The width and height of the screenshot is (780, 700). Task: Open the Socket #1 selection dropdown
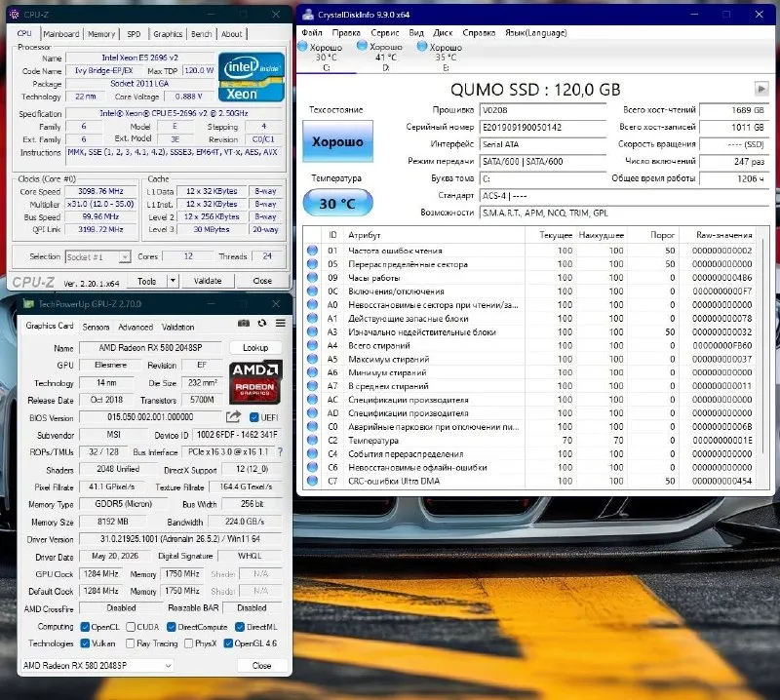[x=97, y=256]
